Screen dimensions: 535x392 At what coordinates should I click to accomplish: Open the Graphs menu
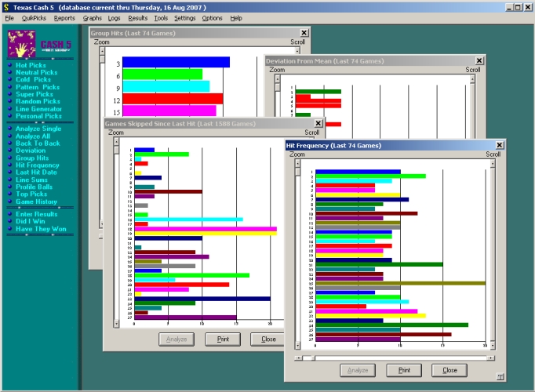coord(92,18)
